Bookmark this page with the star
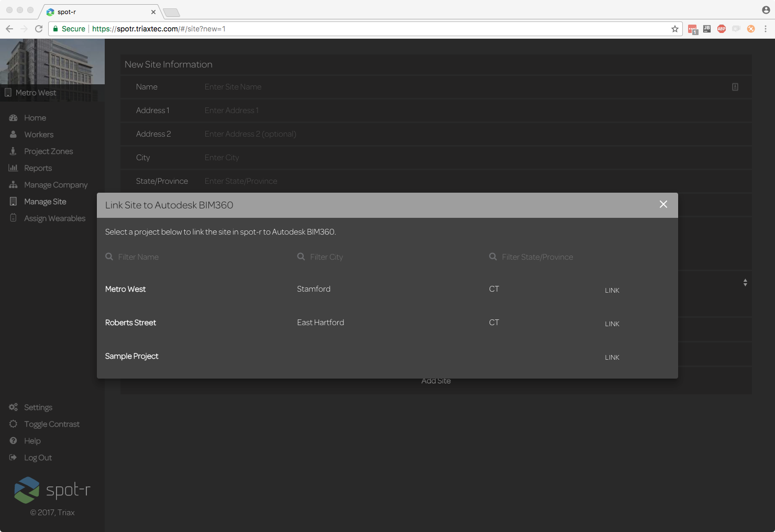The image size is (775, 532). tap(675, 29)
